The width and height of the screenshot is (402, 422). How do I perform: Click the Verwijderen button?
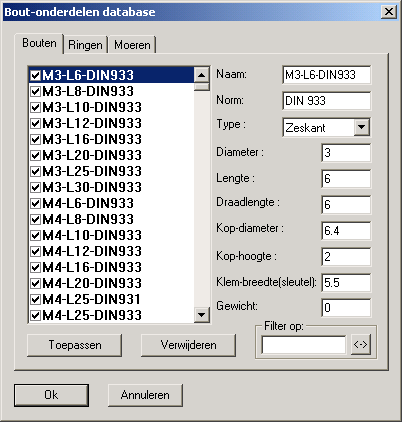(188, 345)
